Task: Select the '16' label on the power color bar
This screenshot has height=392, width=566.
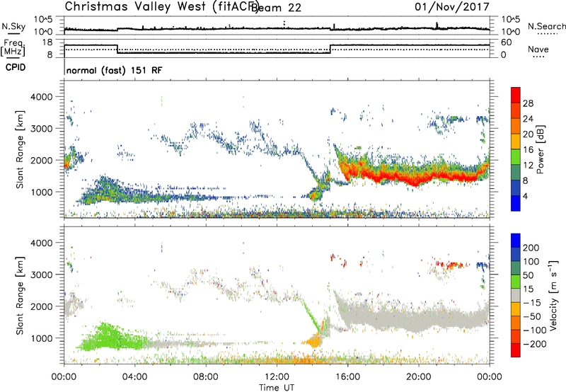Action: coord(528,150)
